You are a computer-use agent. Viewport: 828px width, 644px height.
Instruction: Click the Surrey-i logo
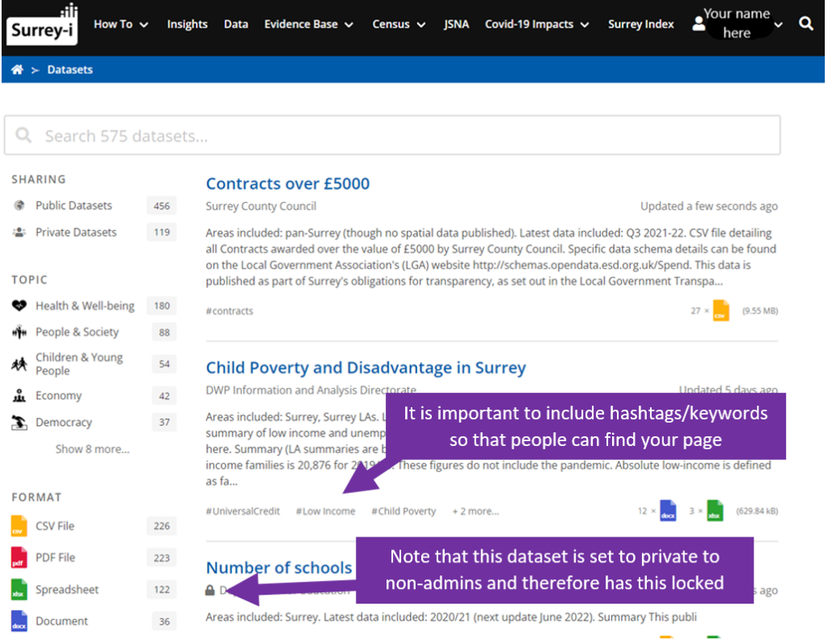tap(42, 24)
